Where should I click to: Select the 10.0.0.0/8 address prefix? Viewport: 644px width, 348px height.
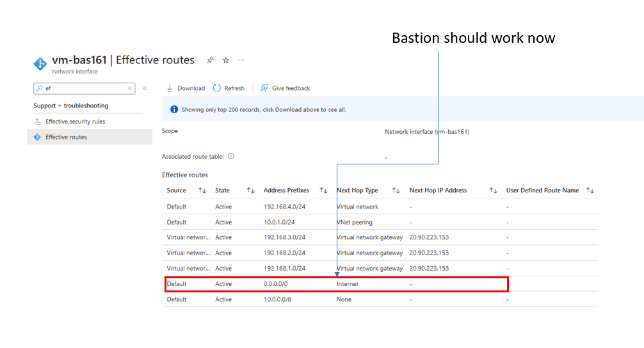277,299
